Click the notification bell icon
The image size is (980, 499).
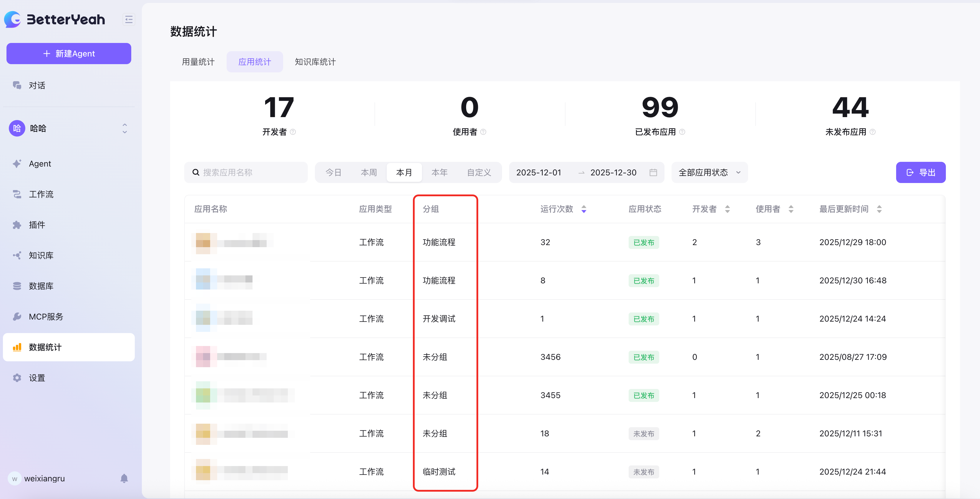pos(124,478)
